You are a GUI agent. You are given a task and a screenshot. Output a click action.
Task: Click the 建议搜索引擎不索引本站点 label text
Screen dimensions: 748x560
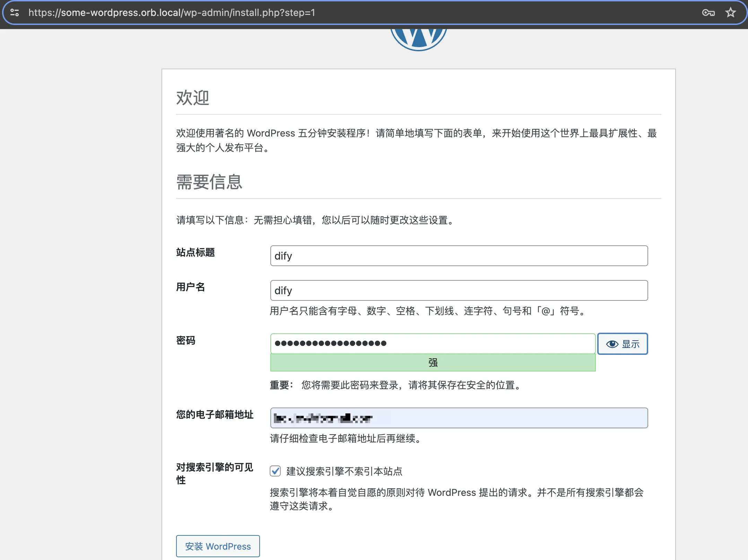(344, 471)
